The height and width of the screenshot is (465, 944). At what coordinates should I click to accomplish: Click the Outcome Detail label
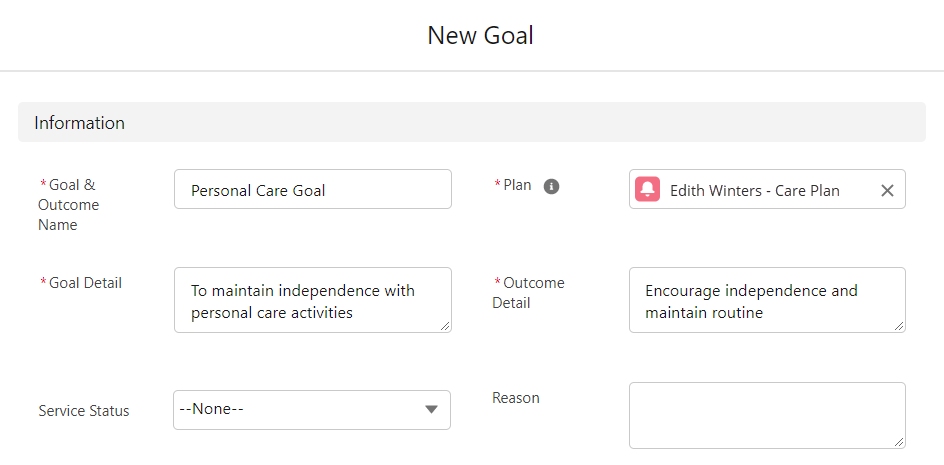(x=529, y=293)
